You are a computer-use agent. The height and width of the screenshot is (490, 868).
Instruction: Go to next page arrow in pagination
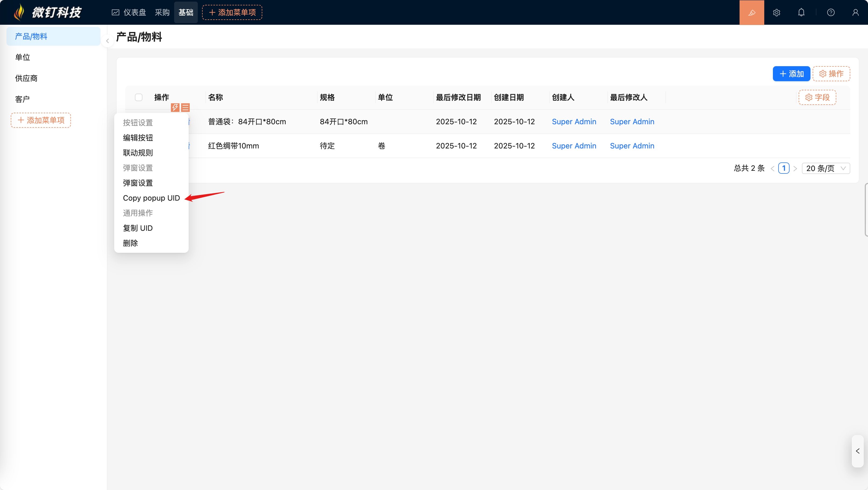[x=795, y=168]
